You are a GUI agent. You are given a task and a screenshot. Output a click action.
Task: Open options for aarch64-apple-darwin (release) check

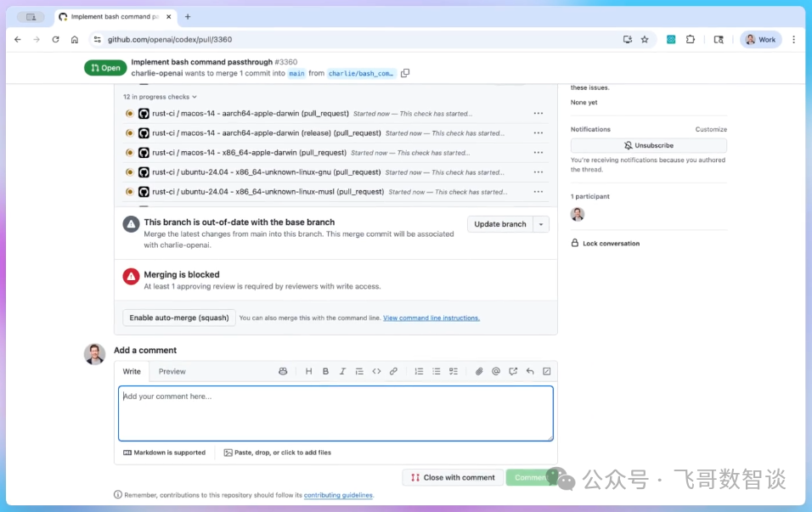(x=539, y=133)
